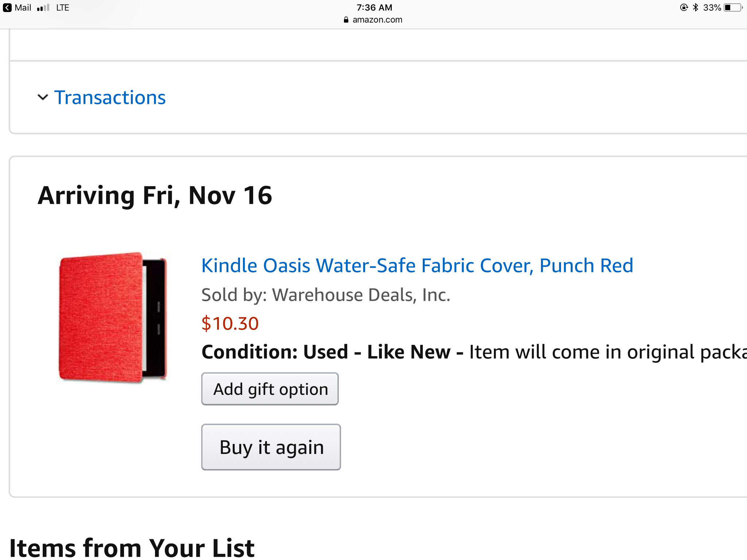Open the Transactions section link
The width and height of the screenshot is (747, 560).
click(110, 97)
